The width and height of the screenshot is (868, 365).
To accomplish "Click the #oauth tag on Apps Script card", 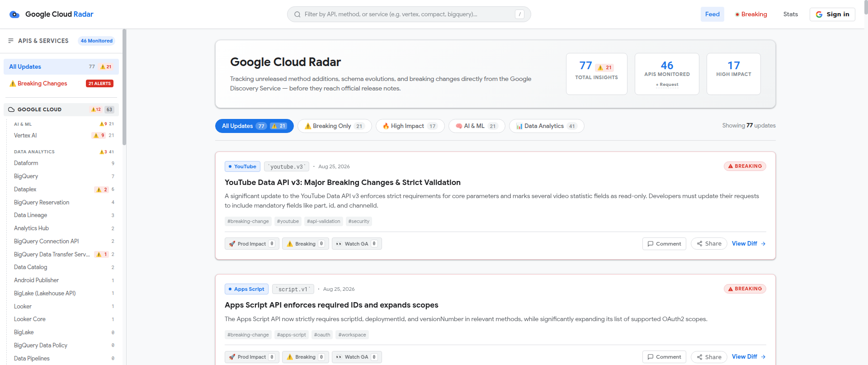I will click(322, 335).
